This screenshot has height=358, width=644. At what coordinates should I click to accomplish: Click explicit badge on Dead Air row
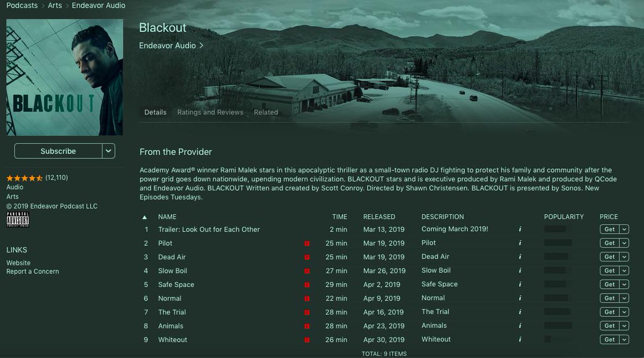(307, 257)
